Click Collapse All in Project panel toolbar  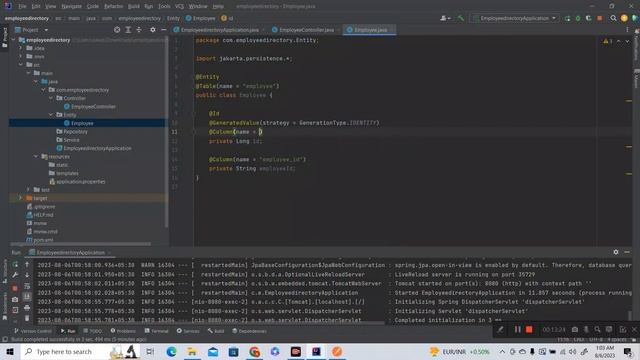139,30
